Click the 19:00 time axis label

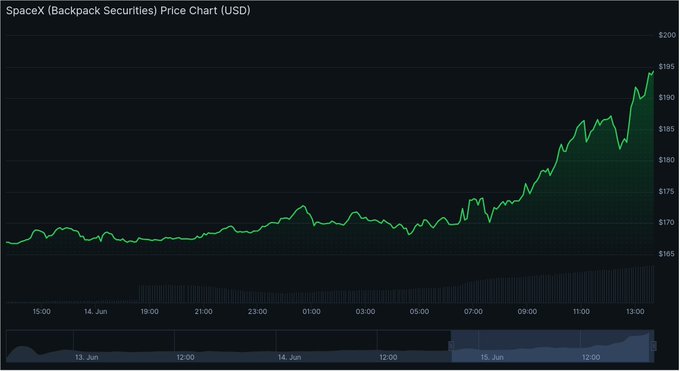(149, 312)
